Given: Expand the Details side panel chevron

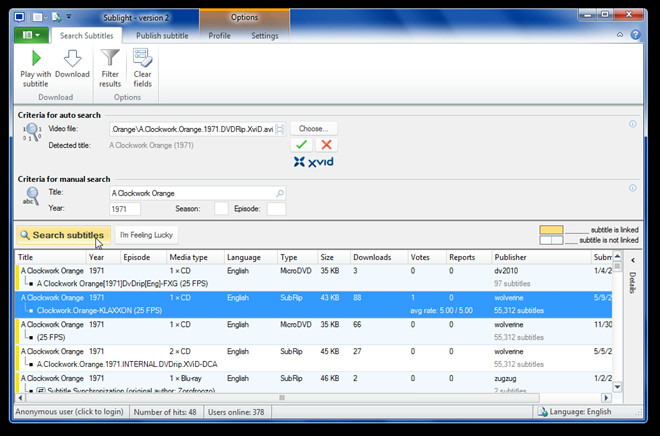Looking at the screenshot, I should click(633, 261).
